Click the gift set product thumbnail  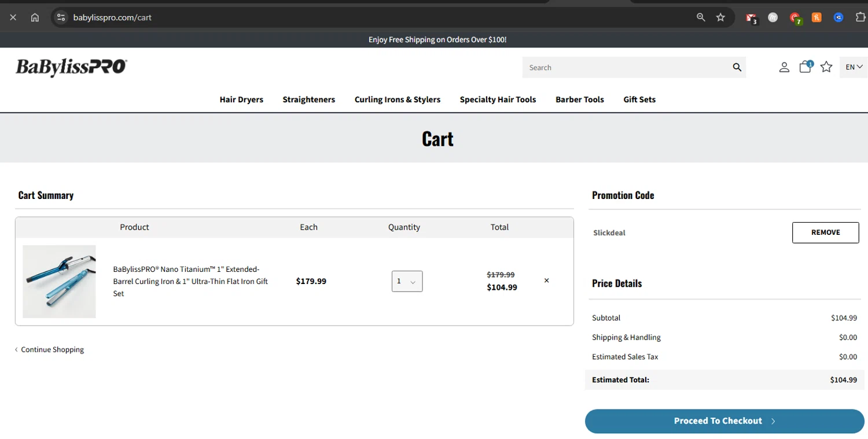coord(59,282)
